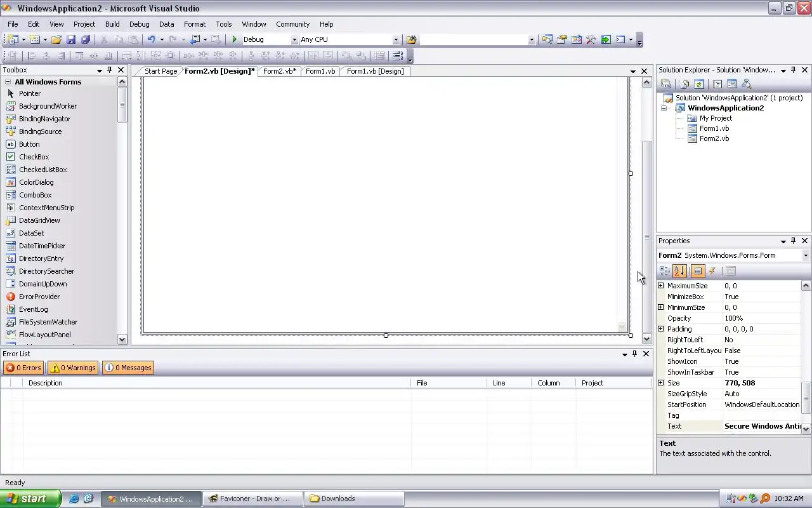
Task: Expand the Padding property
Action: 660,329
